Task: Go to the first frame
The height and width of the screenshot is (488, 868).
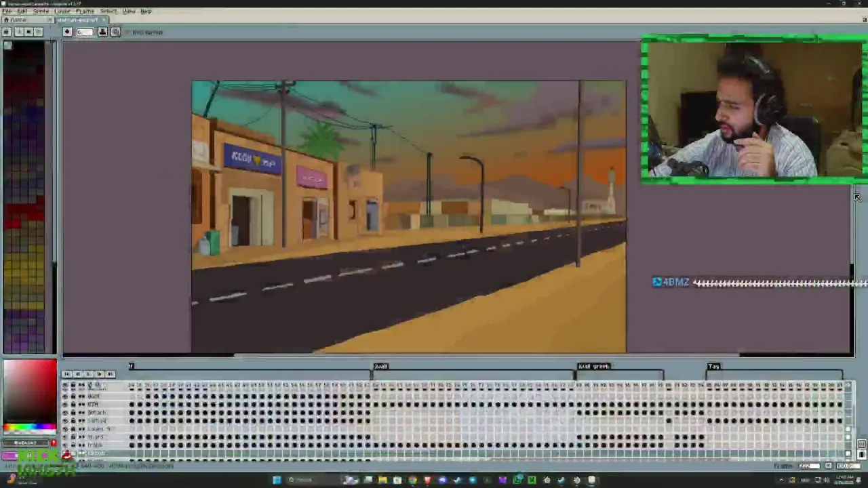Action: [66, 374]
